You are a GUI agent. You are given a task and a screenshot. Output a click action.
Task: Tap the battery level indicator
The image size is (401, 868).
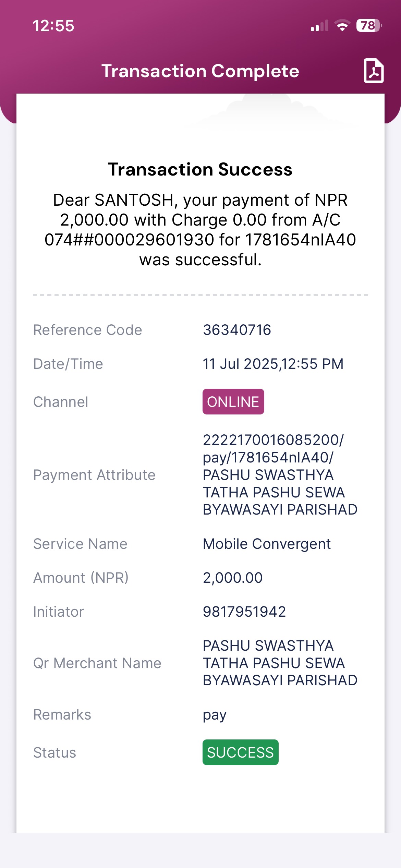369,25
